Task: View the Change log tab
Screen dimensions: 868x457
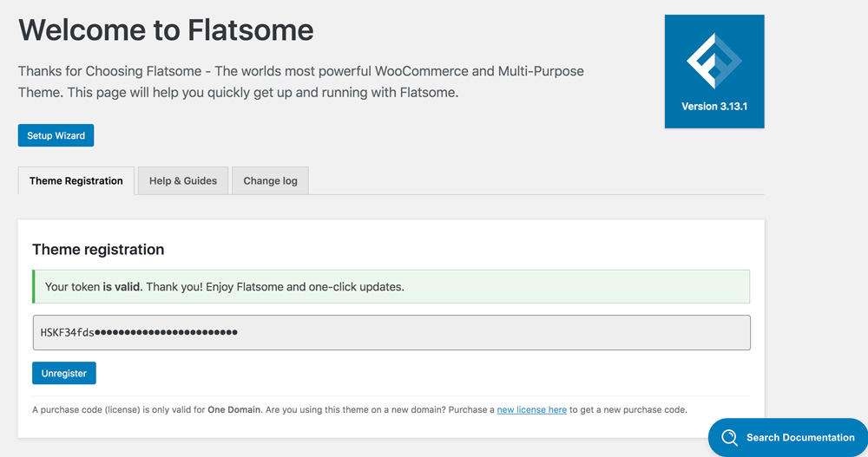Action: (x=270, y=181)
